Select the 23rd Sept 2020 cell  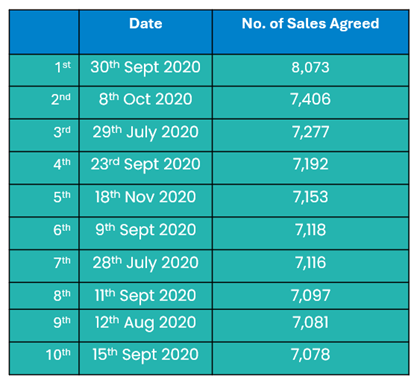click(x=146, y=165)
